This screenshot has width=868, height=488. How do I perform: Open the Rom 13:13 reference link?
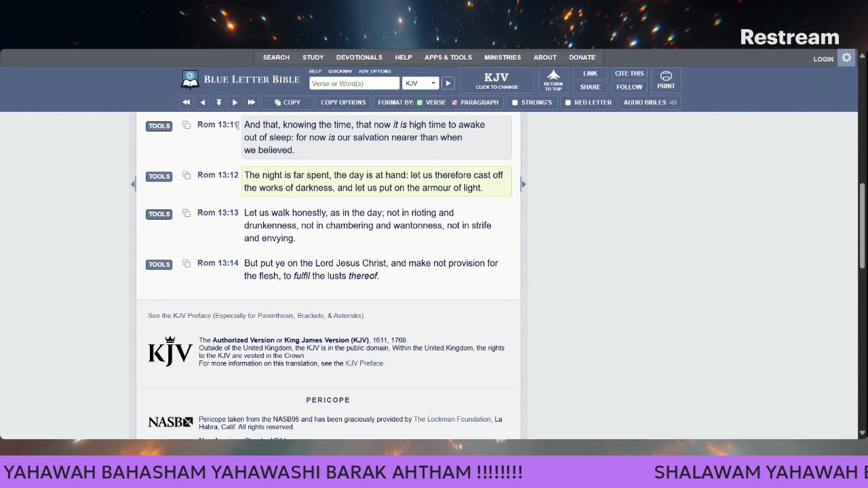click(x=218, y=213)
